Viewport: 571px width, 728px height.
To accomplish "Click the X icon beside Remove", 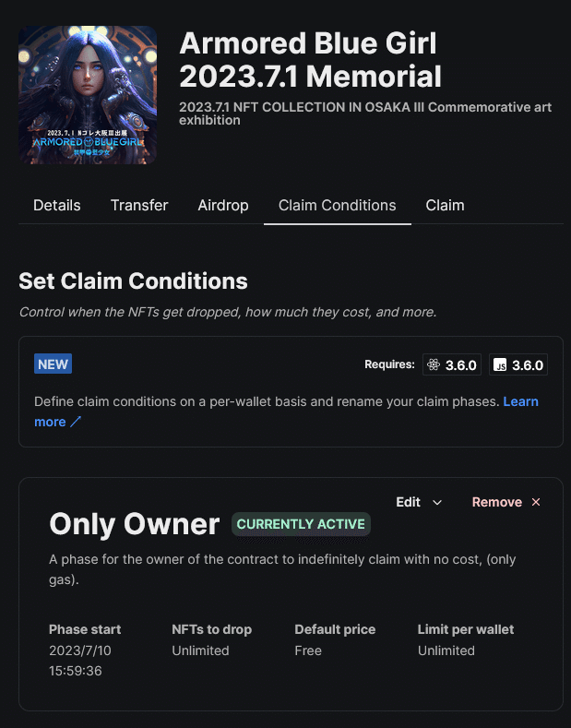I will (536, 502).
